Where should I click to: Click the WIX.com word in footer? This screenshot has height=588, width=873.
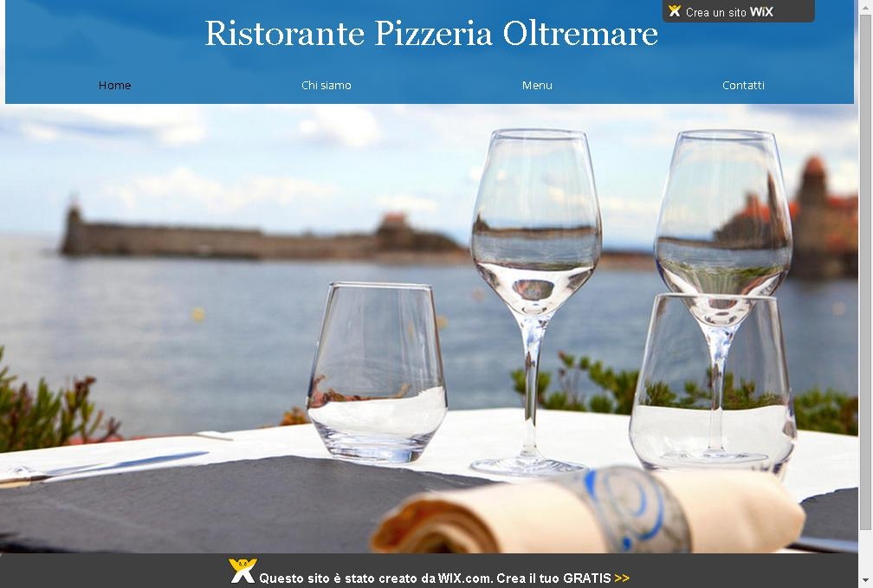tap(465, 578)
